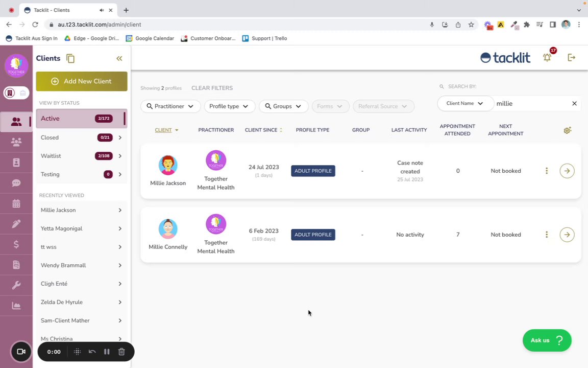The height and width of the screenshot is (368, 588).
Task: Select the Testing status view
Action: pyautogui.click(x=81, y=174)
